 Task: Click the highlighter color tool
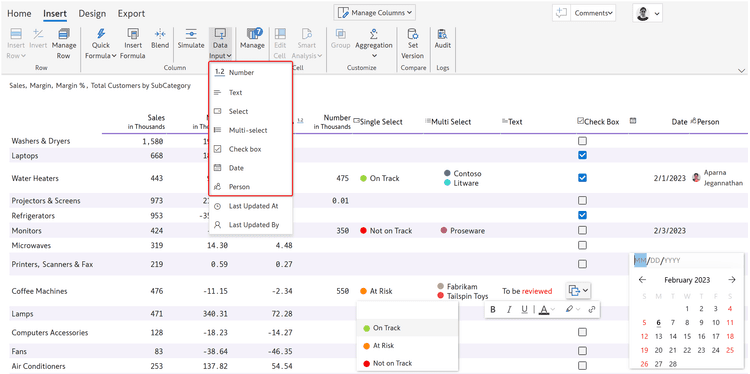coord(569,309)
